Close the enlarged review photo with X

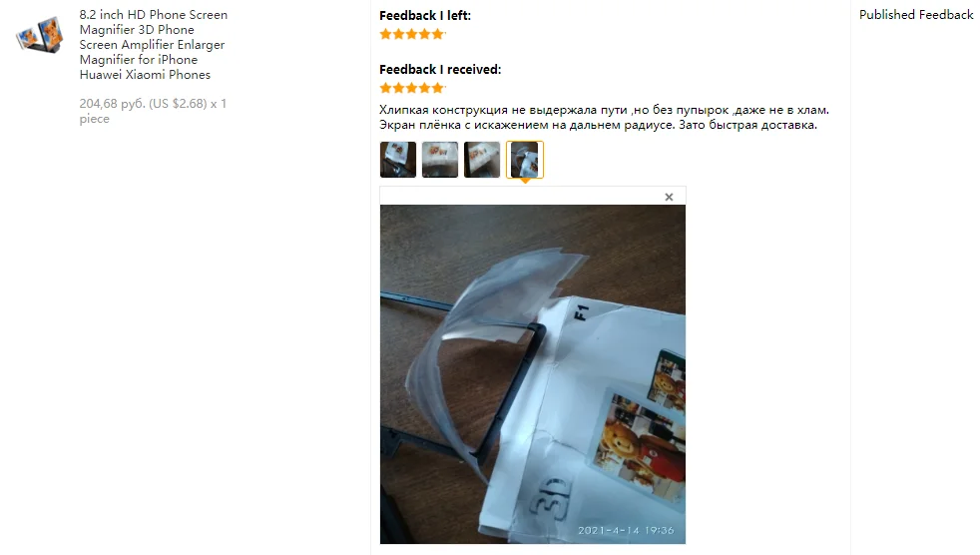669,197
